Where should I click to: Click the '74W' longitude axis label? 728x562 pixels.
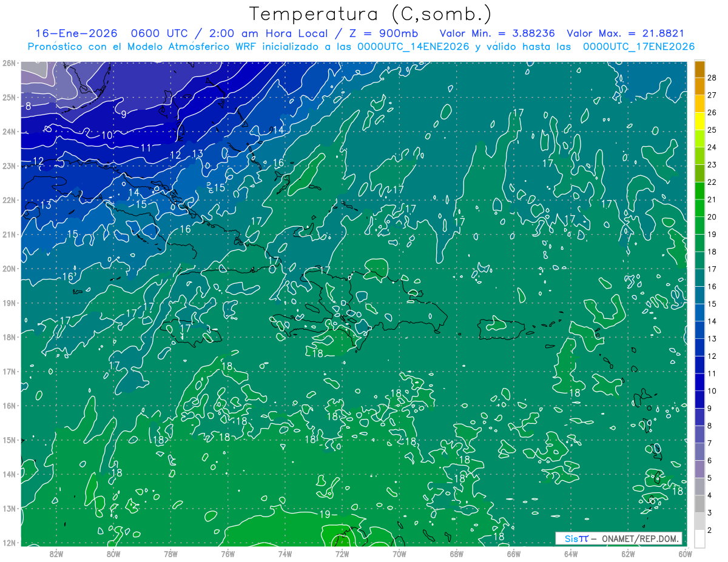point(285,554)
